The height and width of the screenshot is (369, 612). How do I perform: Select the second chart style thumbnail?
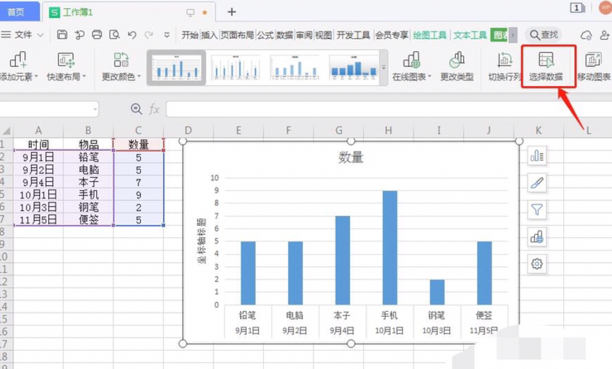coord(235,67)
